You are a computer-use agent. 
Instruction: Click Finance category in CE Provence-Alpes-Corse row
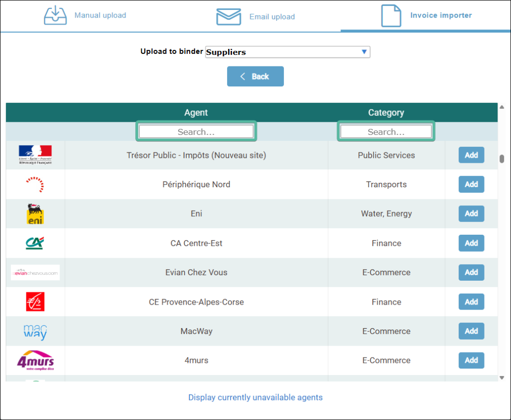coord(386,302)
